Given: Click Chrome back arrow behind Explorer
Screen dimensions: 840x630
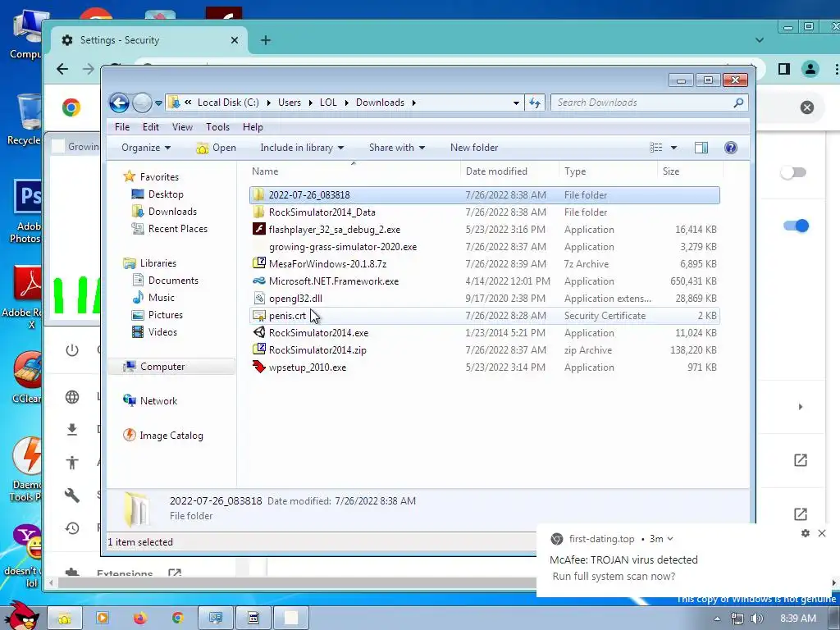Looking at the screenshot, I should (62, 69).
